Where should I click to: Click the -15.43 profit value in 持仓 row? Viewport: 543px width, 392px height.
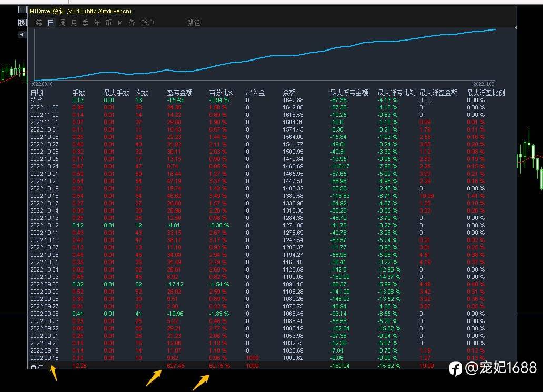pos(175,100)
